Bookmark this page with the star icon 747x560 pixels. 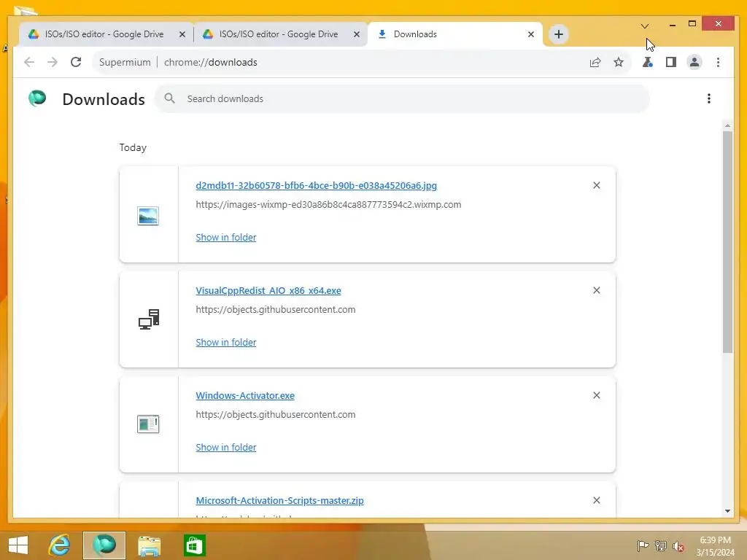click(x=619, y=62)
